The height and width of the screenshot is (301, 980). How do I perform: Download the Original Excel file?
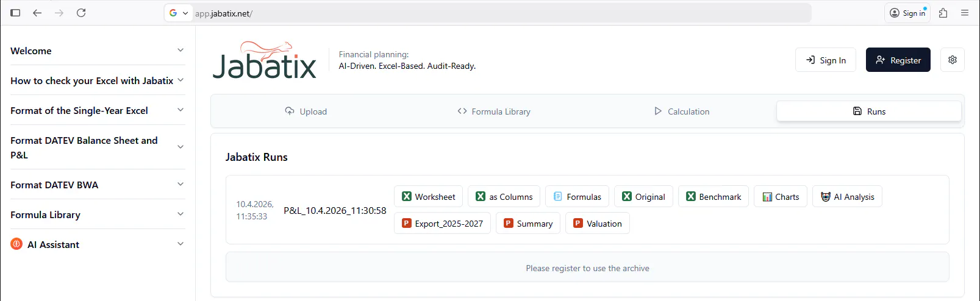coord(643,196)
